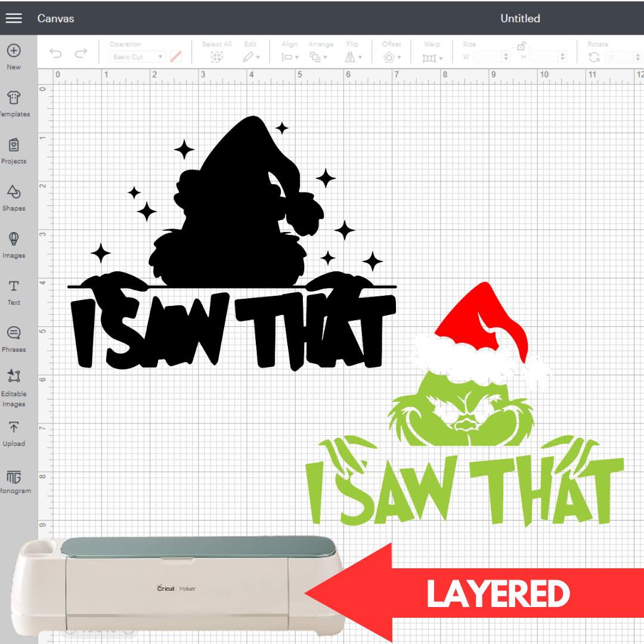Toggle the size aspect ratio lock
Screen dimensions: 644x644
[x=521, y=46]
